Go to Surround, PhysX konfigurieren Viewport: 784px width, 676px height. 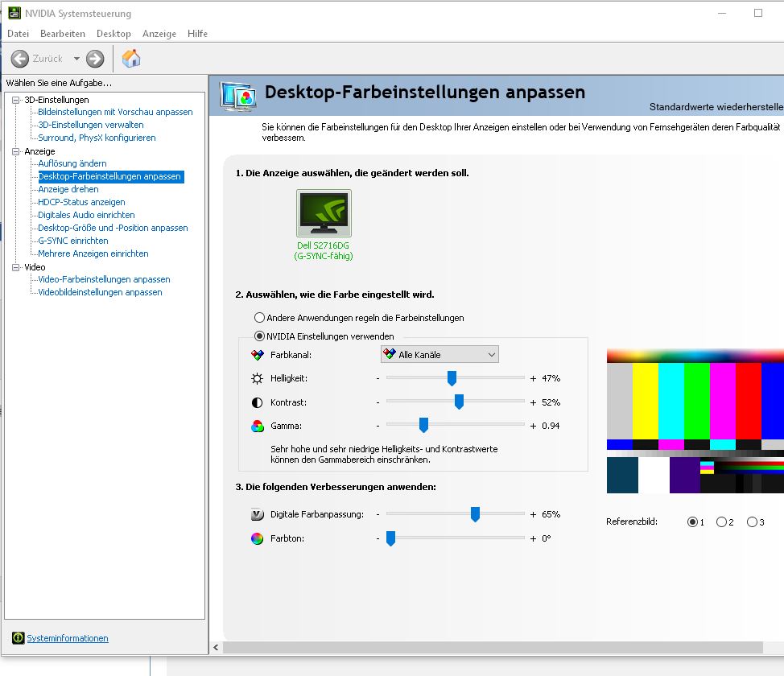tap(97, 138)
